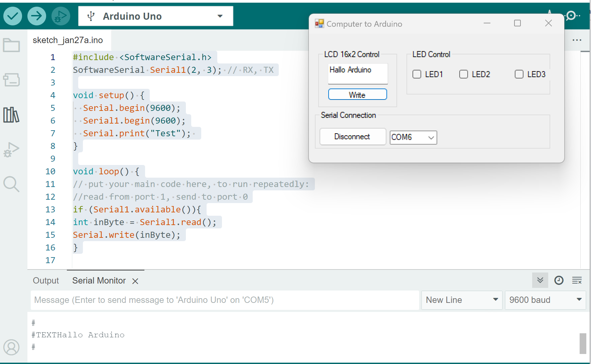Clear the Serial Monitor output
591x364 pixels.
(577, 280)
